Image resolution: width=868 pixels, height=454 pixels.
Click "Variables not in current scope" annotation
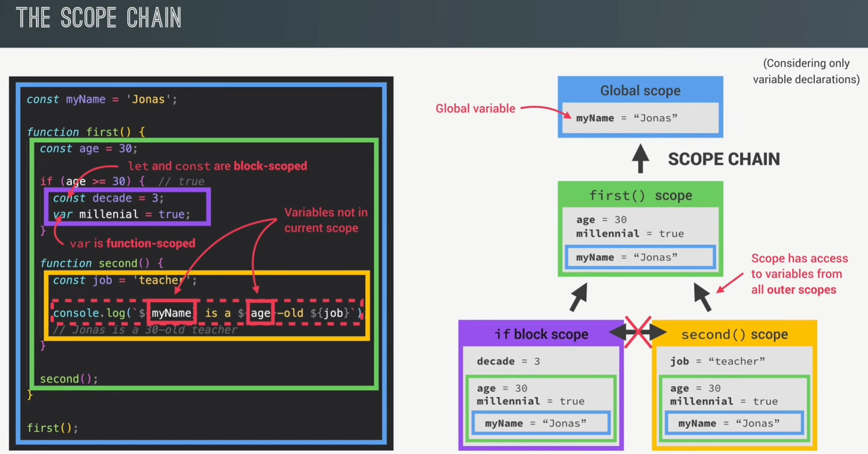click(x=326, y=220)
